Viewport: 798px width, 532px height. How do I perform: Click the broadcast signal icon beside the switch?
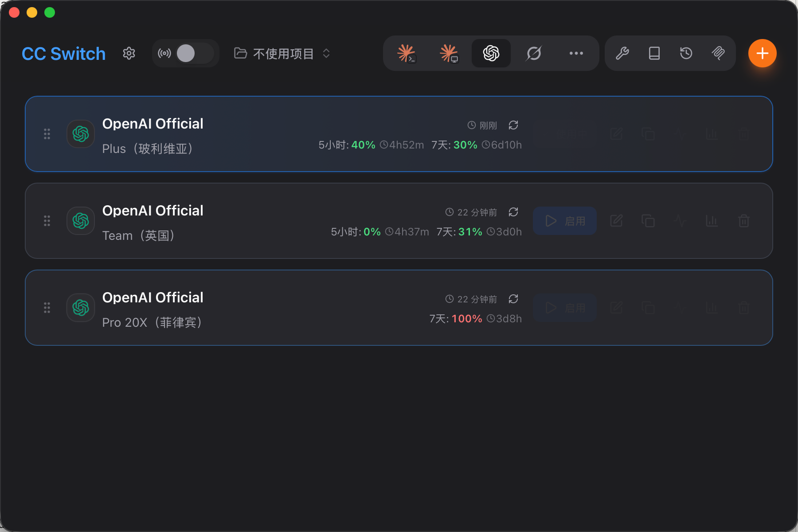pos(164,53)
